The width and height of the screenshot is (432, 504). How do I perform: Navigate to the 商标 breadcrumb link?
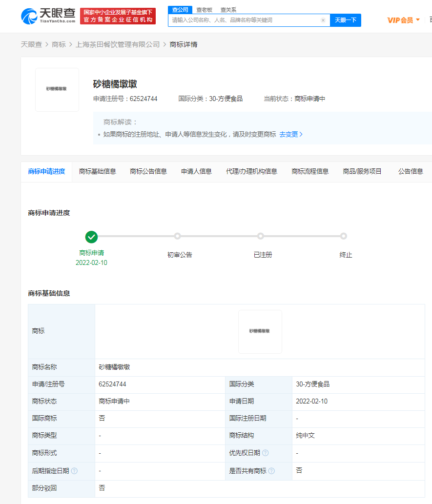tap(59, 44)
